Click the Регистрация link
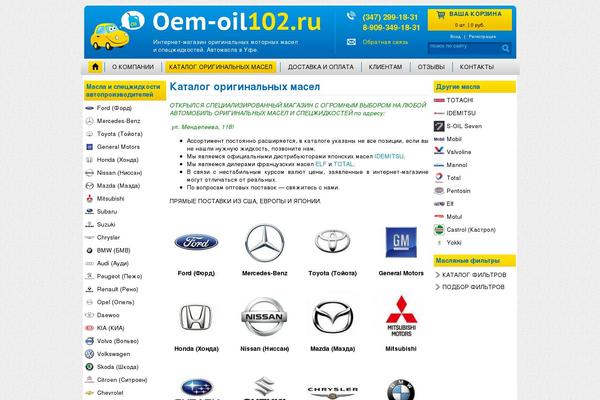 click(482, 37)
